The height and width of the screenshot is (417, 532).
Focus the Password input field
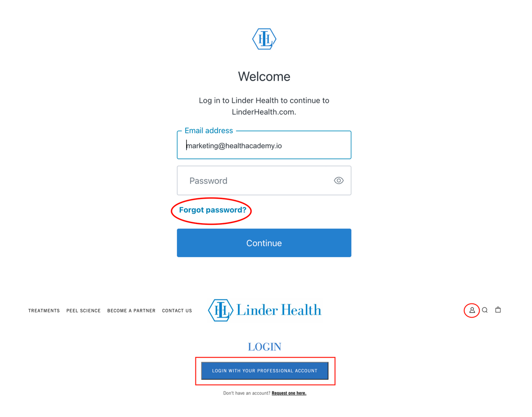point(264,181)
